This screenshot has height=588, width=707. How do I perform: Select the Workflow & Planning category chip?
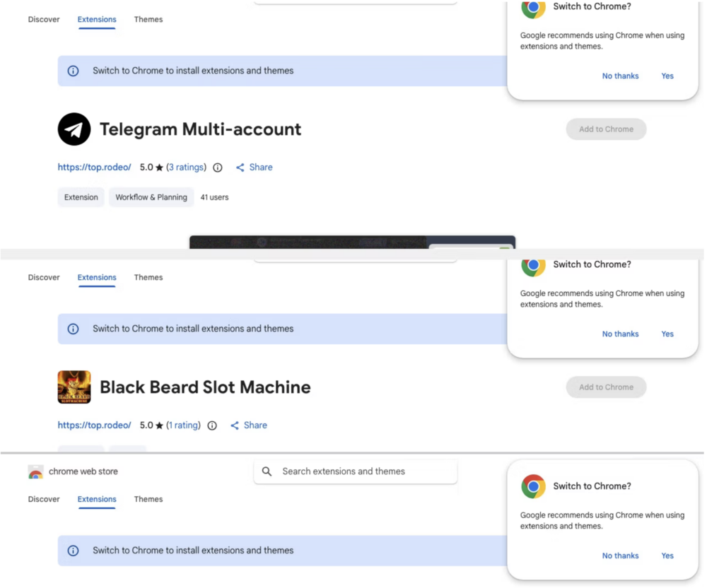pyautogui.click(x=151, y=197)
